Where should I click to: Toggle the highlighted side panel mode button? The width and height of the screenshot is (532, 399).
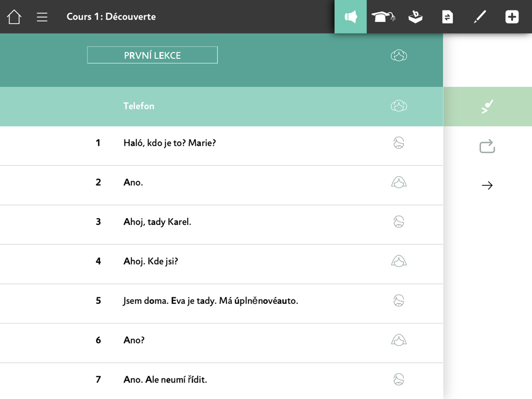coord(487,106)
